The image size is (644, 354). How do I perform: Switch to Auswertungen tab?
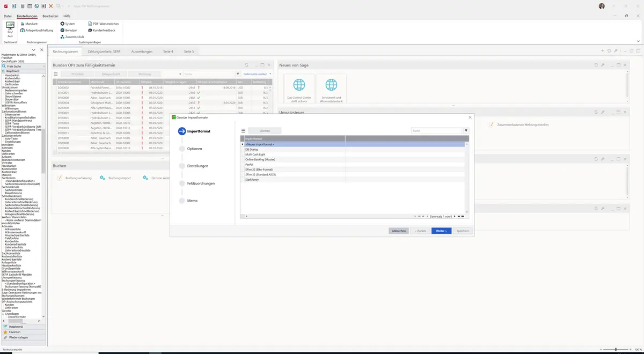pyautogui.click(x=142, y=51)
